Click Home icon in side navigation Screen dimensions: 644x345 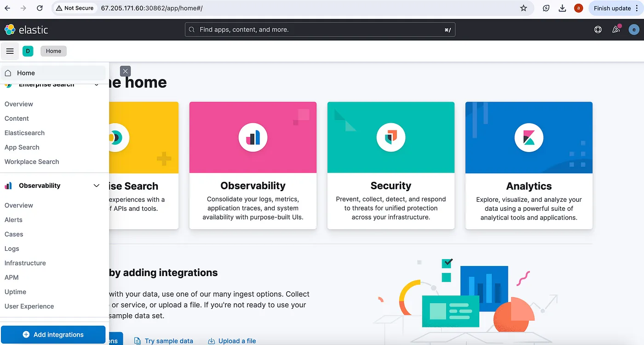(8, 73)
